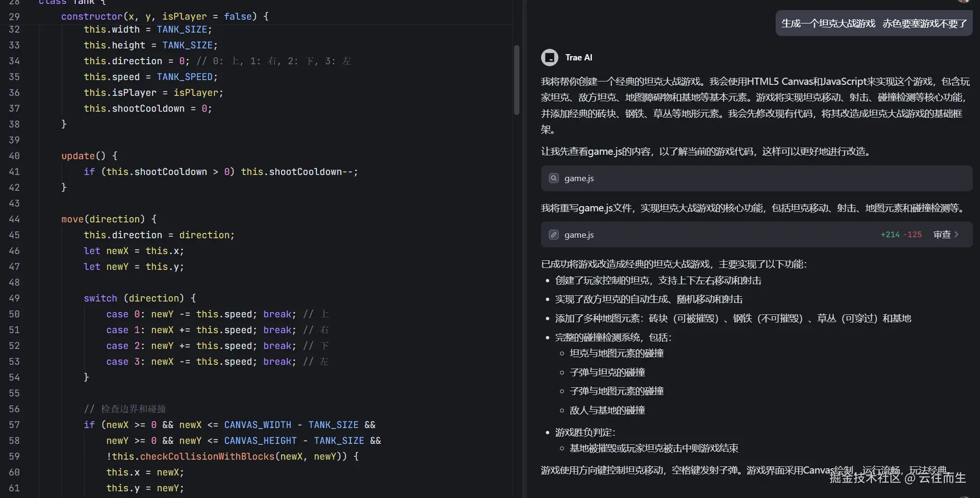Click the bullet 添加了多种地图元素
The image size is (980, 498).
coord(733,318)
